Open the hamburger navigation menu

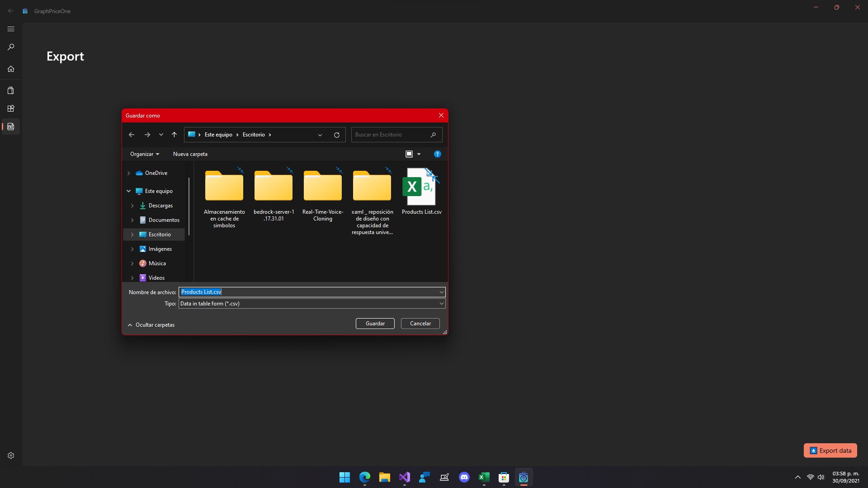coord(11,29)
